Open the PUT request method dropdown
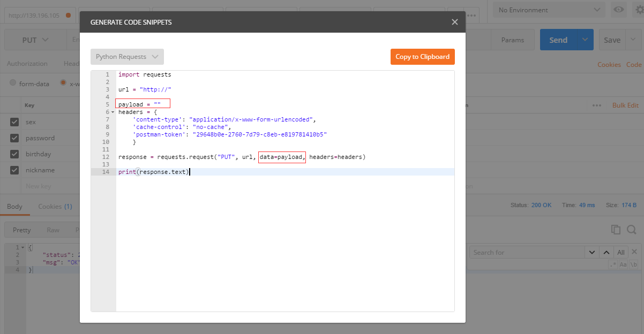Image resolution: width=644 pixels, height=334 pixels. point(34,39)
